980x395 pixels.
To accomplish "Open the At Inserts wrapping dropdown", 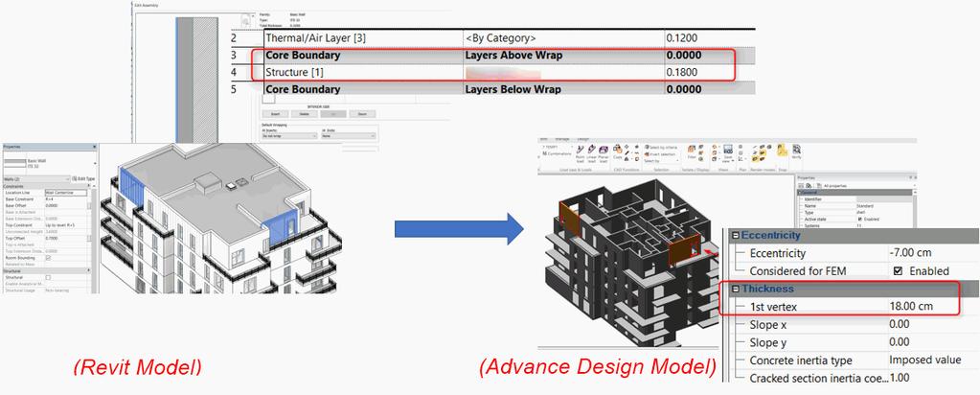I will tap(290, 136).
